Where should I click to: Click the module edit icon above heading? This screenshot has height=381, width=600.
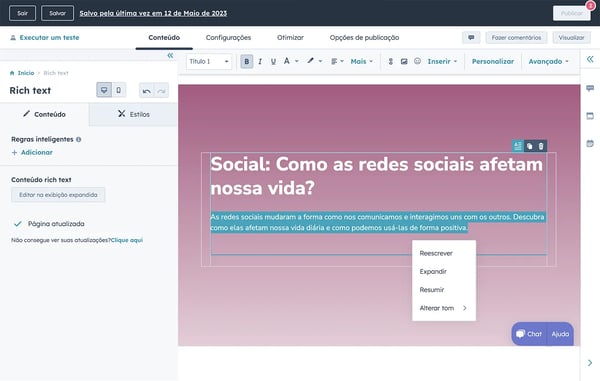point(518,146)
